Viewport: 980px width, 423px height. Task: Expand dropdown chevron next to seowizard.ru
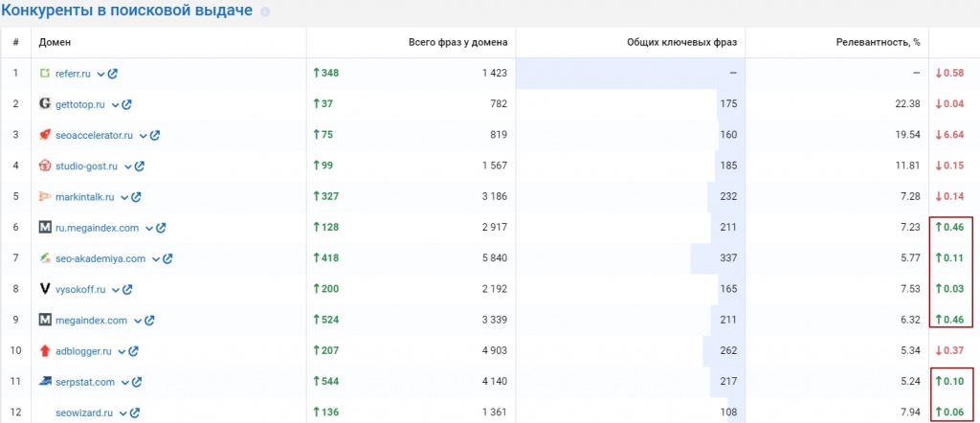click(122, 413)
